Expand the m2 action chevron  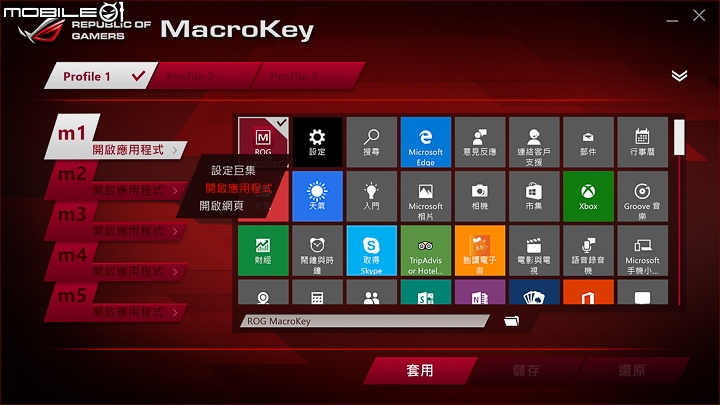175,191
